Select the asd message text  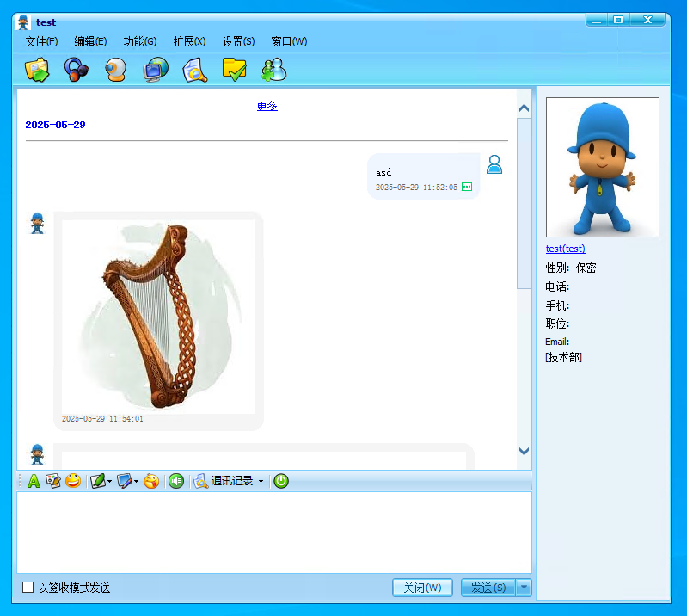[383, 172]
